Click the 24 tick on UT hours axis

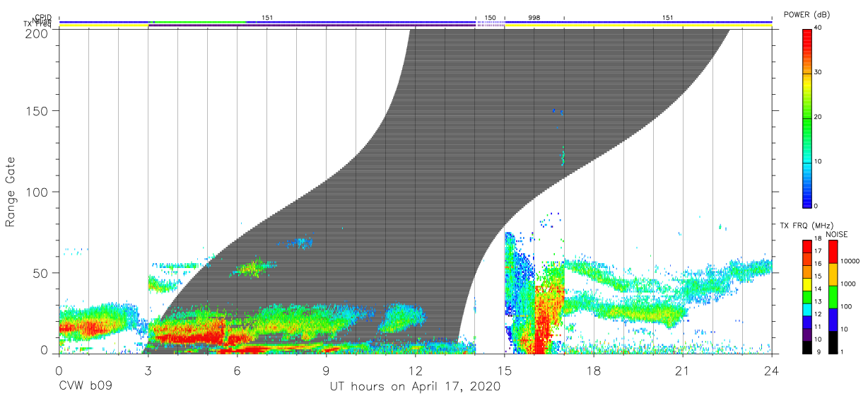(x=772, y=369)
